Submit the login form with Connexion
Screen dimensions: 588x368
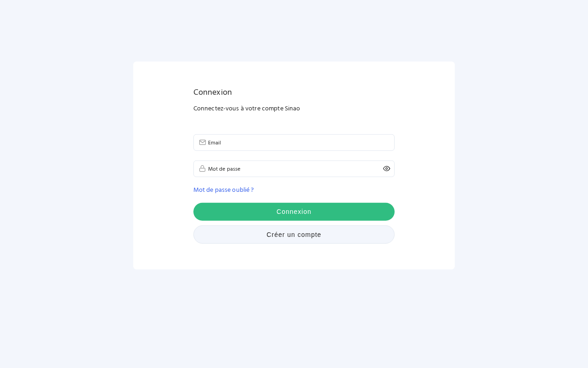click(294, 212)
